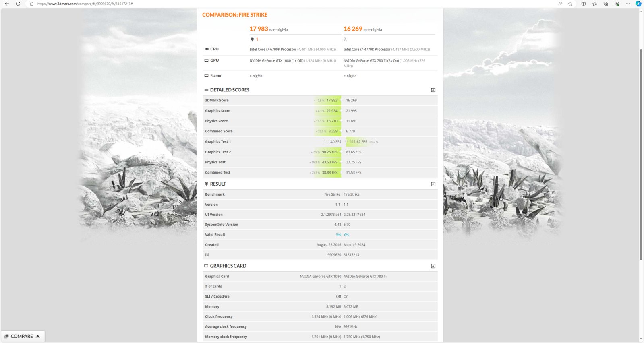The height and width of the screenshot is (343, 644).
Task: Click the UI Version value 2.1.2973 s64
Action: tap(331, 215)
